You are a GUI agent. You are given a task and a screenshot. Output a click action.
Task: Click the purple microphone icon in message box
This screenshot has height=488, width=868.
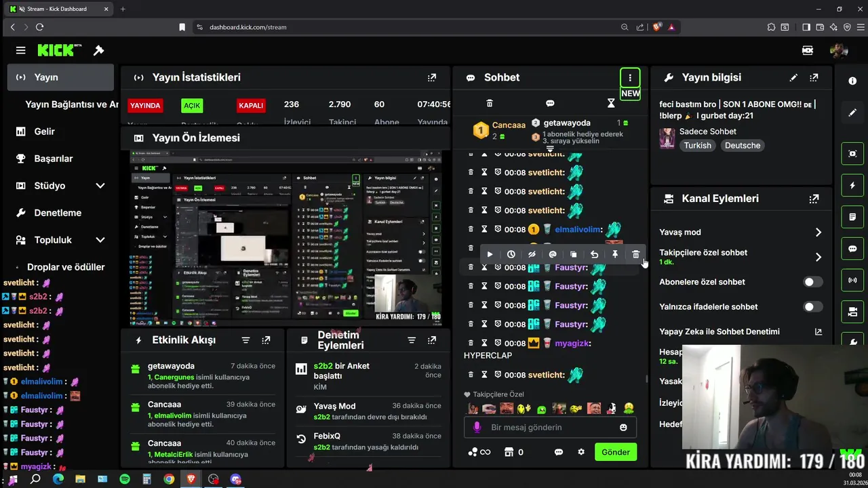(x=477, y=427)
